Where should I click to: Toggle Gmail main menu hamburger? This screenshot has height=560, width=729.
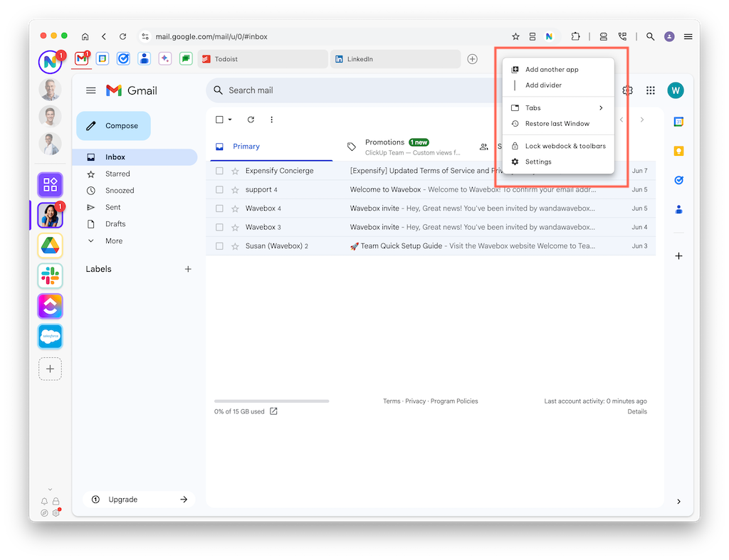coord(91,90)
